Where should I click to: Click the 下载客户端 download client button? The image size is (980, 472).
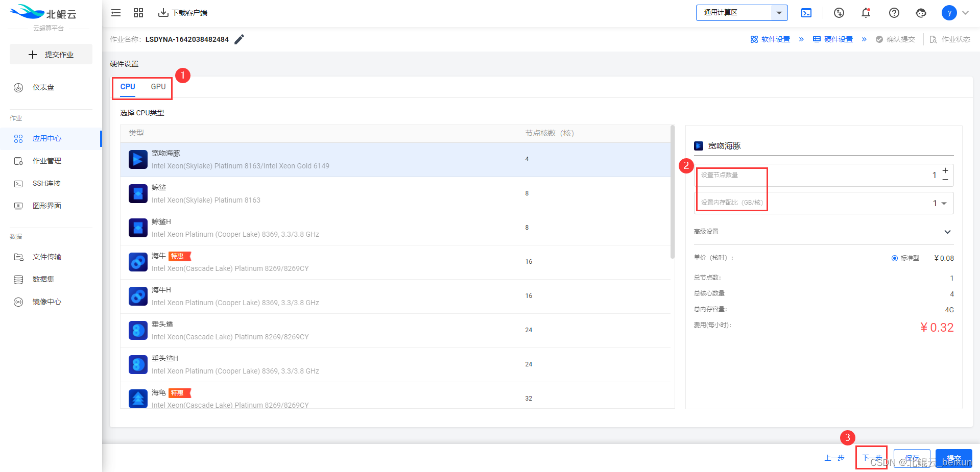pyautogui.click(x=183, y=13)
